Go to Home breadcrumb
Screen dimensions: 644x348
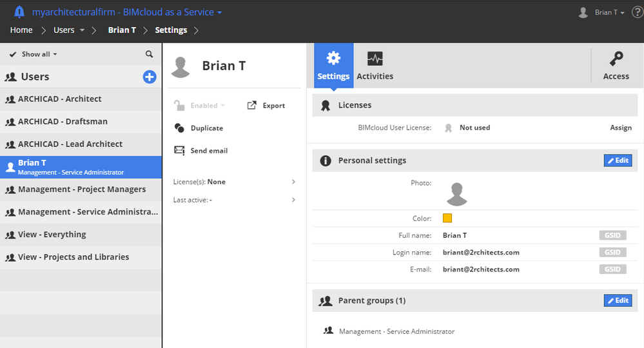(21, 30)
